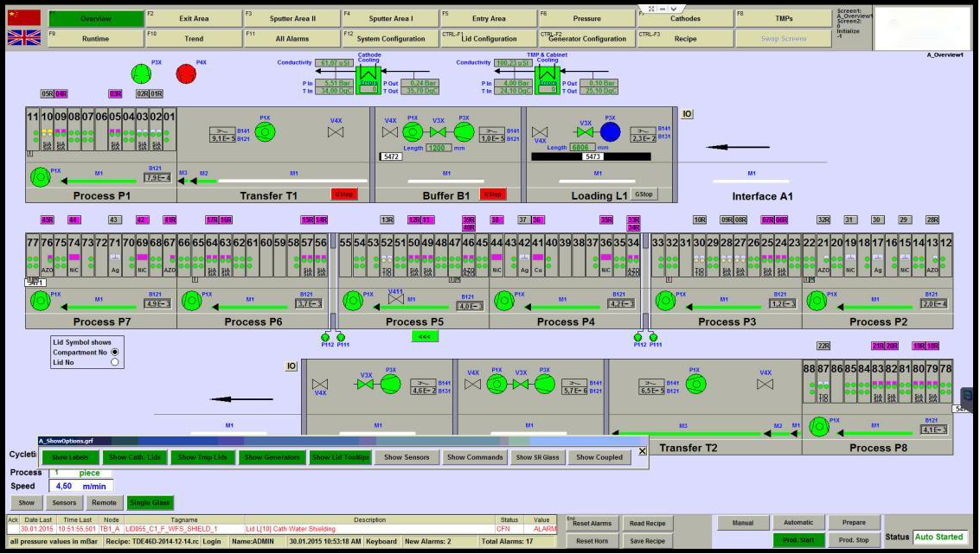
Task: Click the Chinese flag language icon
Action: point(23,18)
